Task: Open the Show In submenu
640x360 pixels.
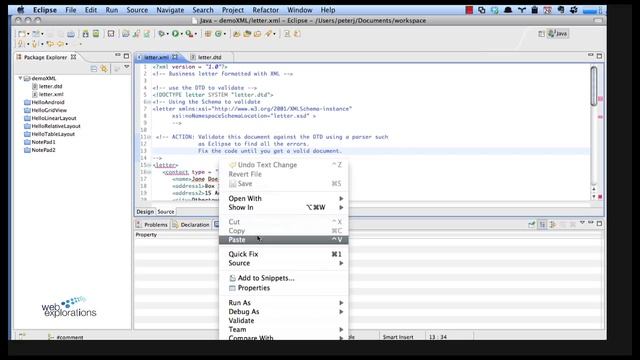Action: [284, 207]
